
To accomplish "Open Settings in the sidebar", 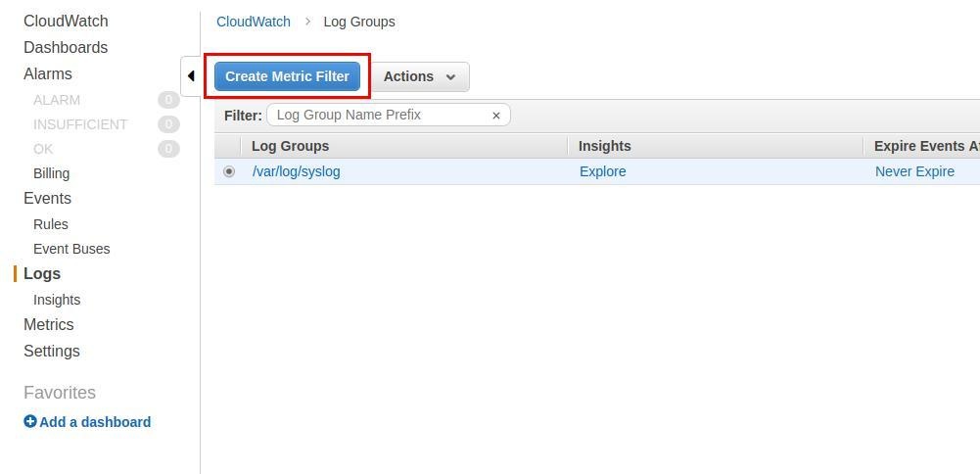I will pos(52,351).
